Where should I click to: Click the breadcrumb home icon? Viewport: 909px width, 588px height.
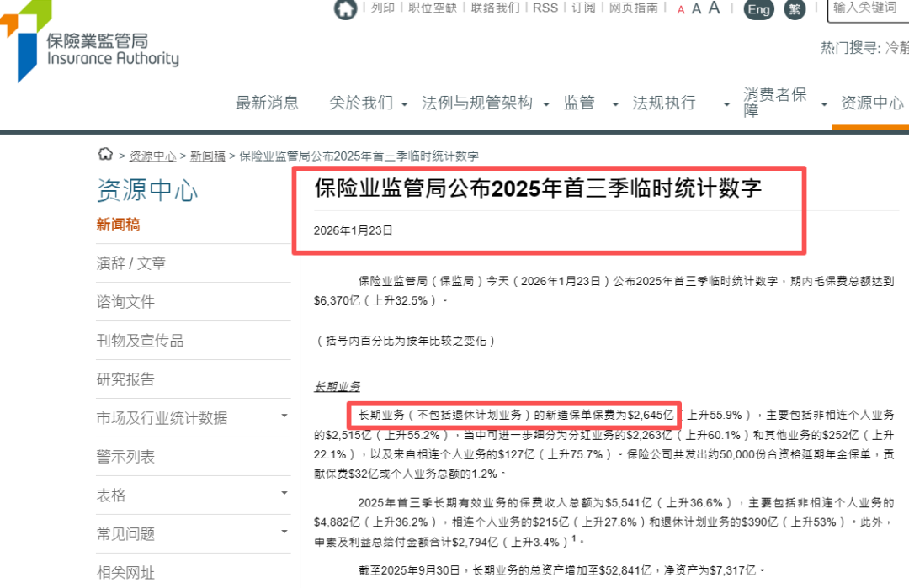click(x=105, y=154)
